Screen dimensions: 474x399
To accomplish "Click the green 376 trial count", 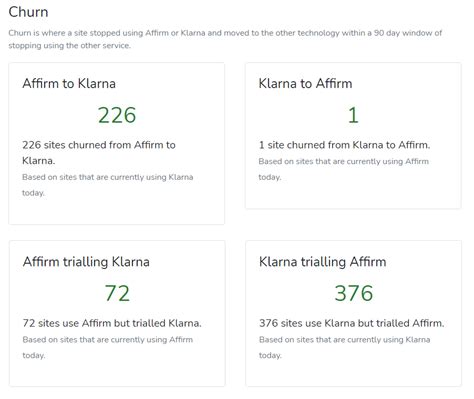I will click(x=354, y=293).
